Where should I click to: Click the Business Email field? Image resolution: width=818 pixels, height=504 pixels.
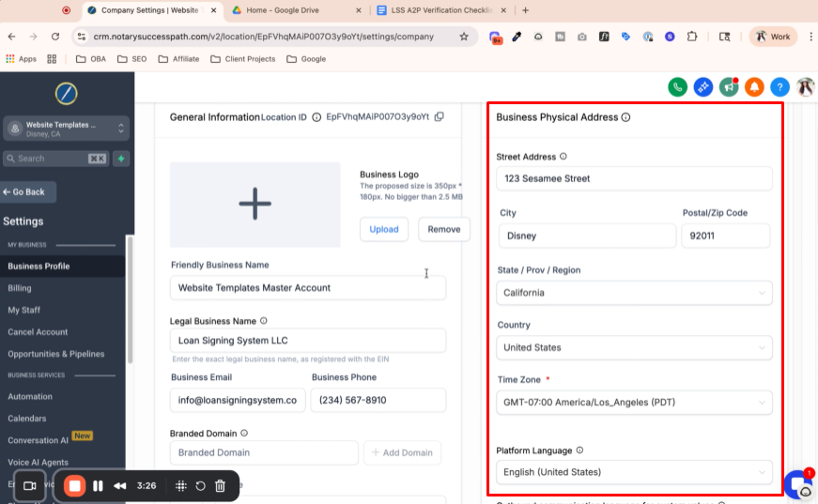click(238, 400)
